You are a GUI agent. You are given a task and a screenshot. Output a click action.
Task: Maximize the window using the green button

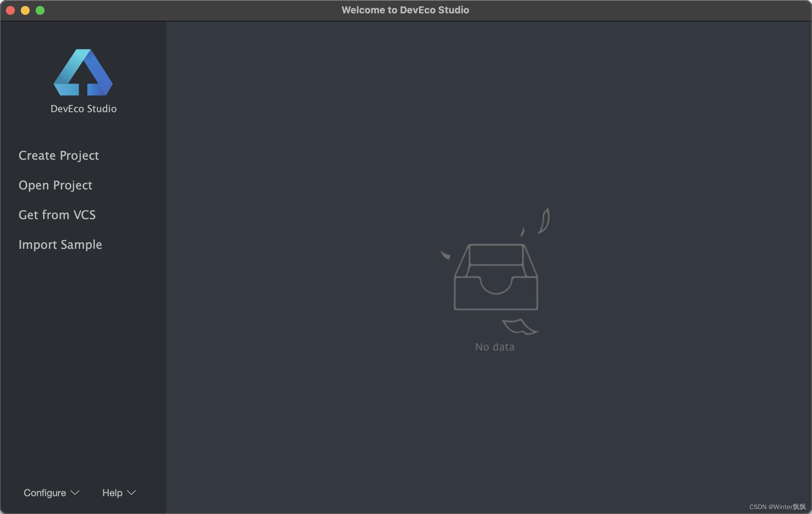tap(40, 10)
